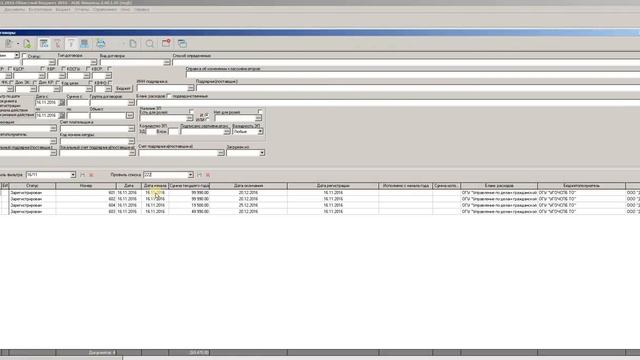Sort by the 'Дата окончания' column header
The width and height of the screenshot is (640, 360).
(x=249, y=186)
